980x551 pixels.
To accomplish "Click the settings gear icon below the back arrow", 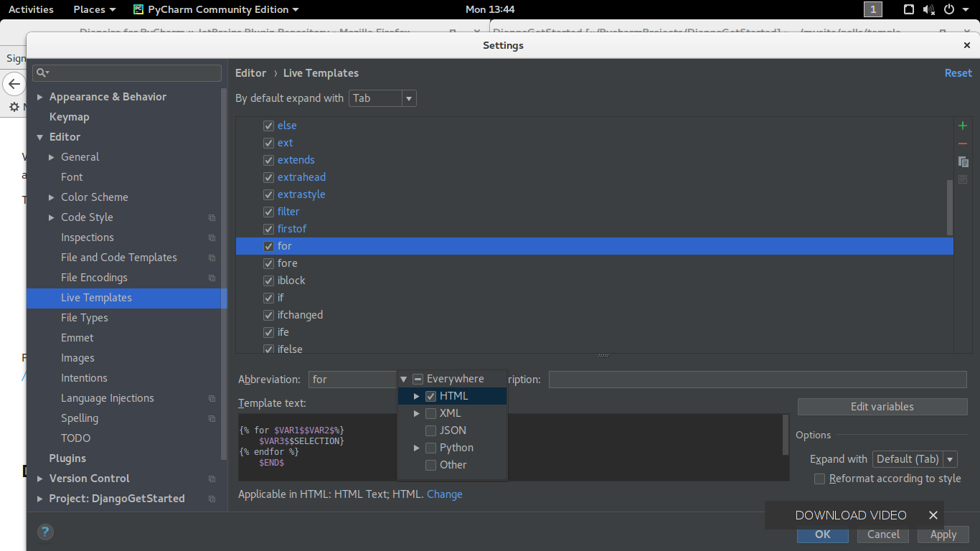I will 14,108.
